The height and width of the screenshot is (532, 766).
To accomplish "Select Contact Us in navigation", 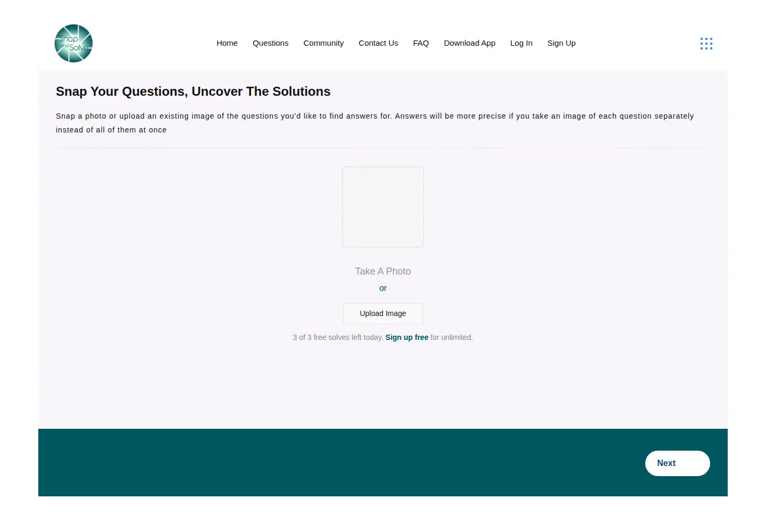I will (x=378, y=43).
